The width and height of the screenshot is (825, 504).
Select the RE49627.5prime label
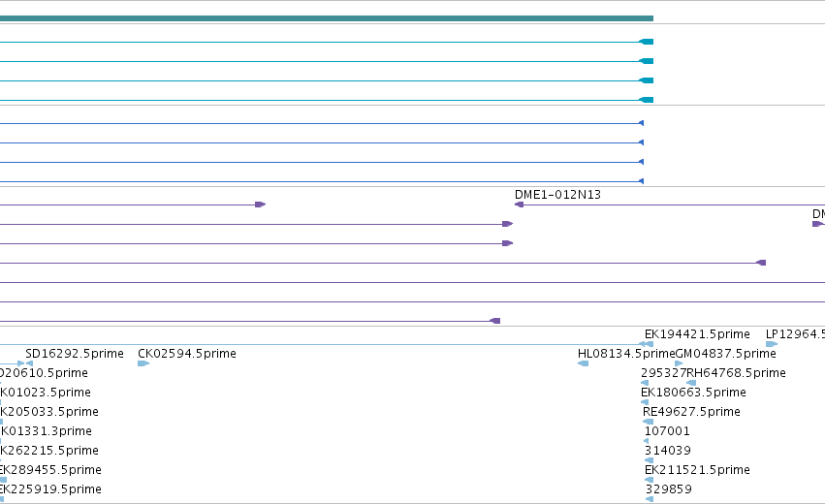[691, 412]
